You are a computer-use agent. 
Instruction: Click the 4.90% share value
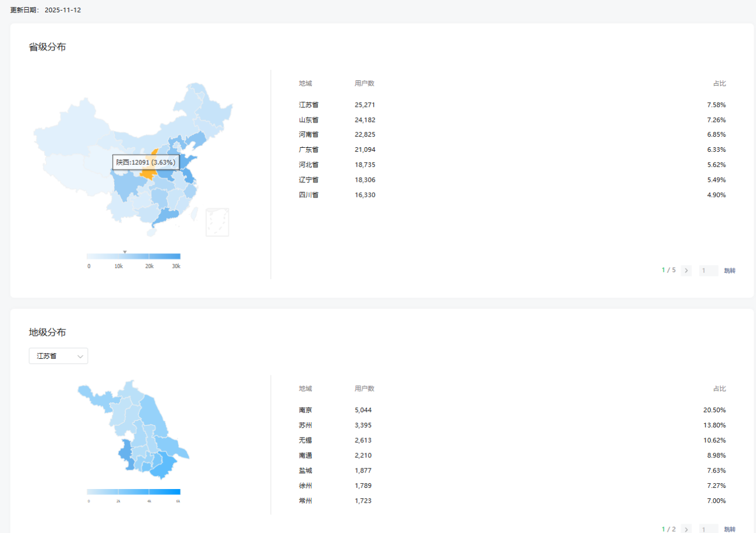coord(717,195)
